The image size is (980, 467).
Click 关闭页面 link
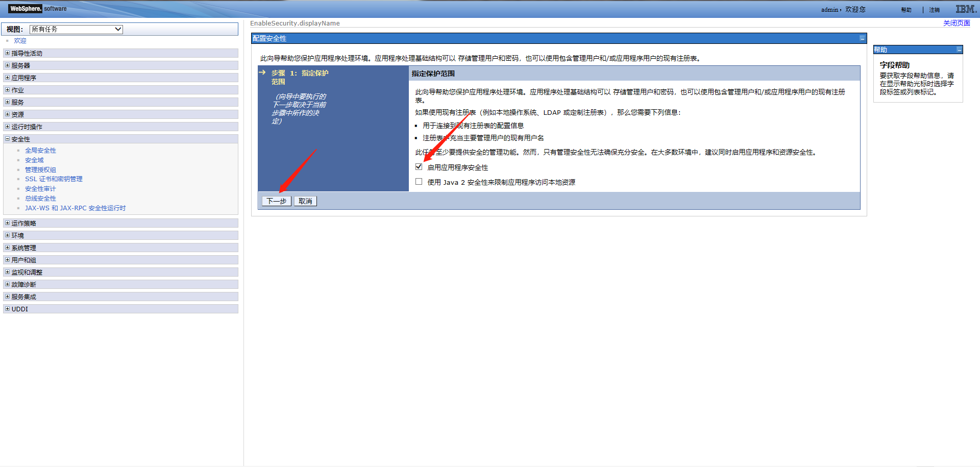pyautogui.click(x=957, y=23)
